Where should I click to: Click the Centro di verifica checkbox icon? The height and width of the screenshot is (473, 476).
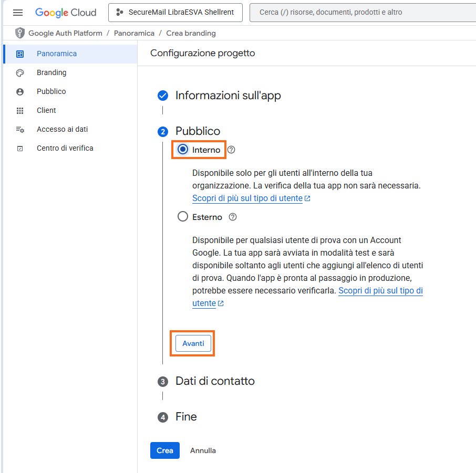pos(20,149)
